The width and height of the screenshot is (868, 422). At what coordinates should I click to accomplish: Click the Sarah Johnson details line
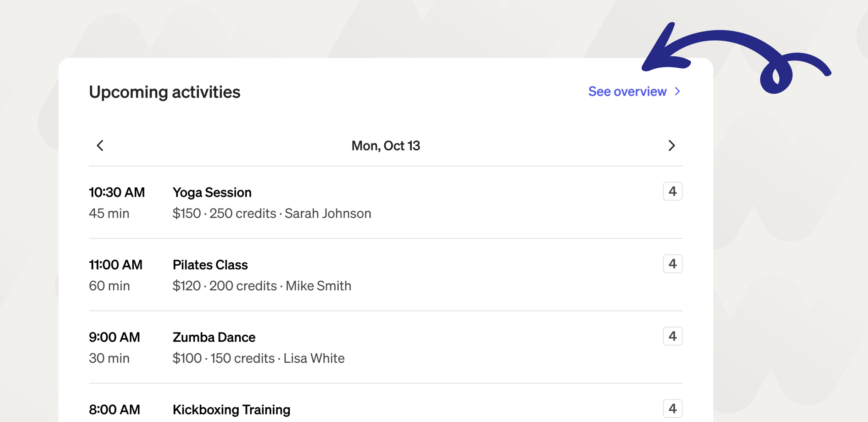pyautogui.click(x=272, y=213)
